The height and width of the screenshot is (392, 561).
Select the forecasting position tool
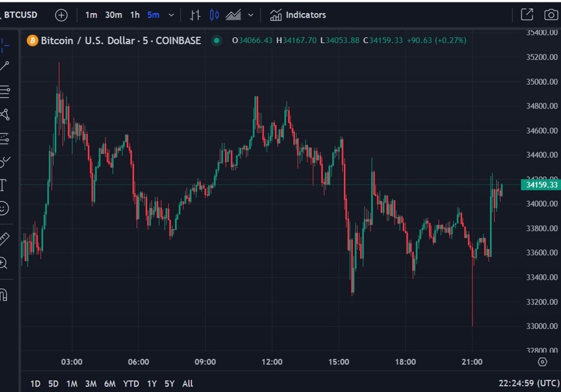click(4, 138)
